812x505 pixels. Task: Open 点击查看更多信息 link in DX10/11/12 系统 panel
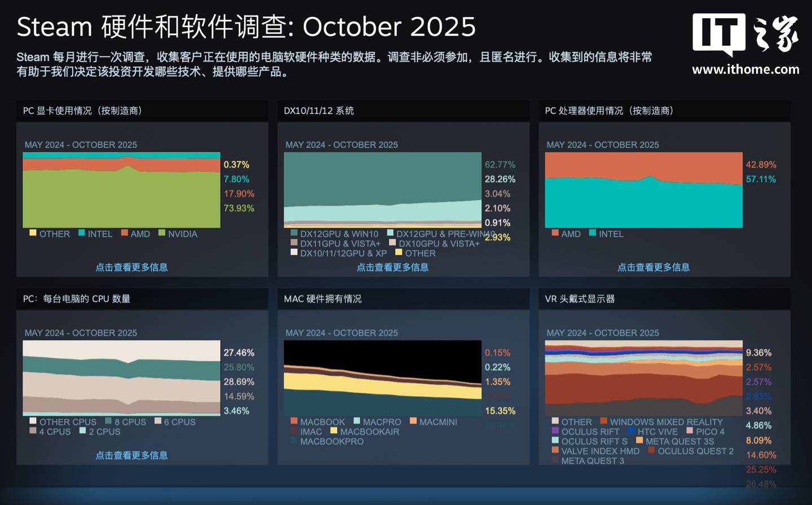[x=392, y=267]
